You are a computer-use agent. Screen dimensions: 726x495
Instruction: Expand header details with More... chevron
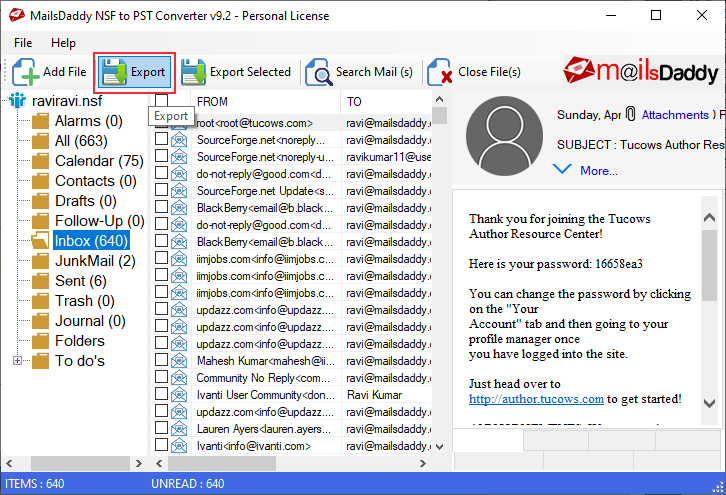562,169
